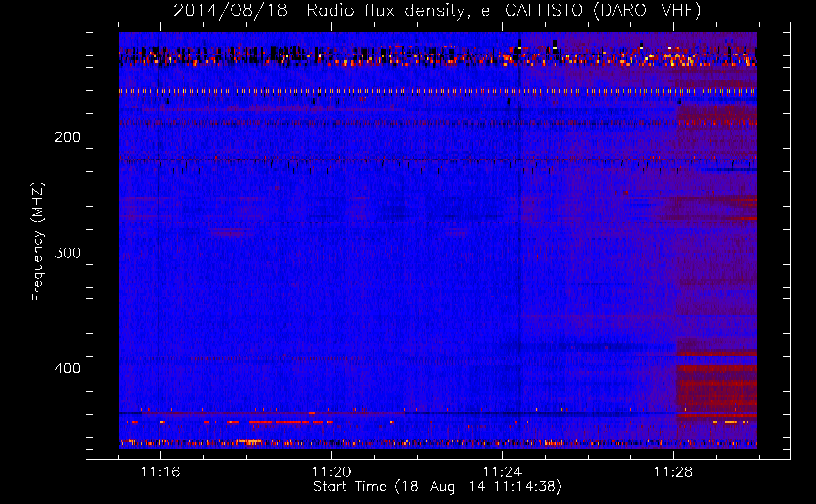Click the 'Frequency (MHZ)' y-axis label
816x504 pixels.
(x=38, y=242)
